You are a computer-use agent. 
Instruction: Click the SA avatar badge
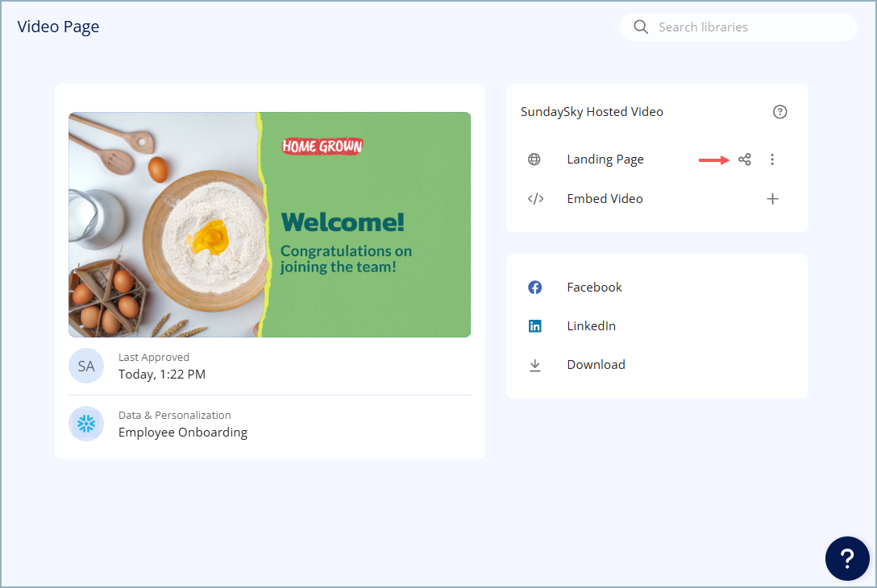point(86,366)
